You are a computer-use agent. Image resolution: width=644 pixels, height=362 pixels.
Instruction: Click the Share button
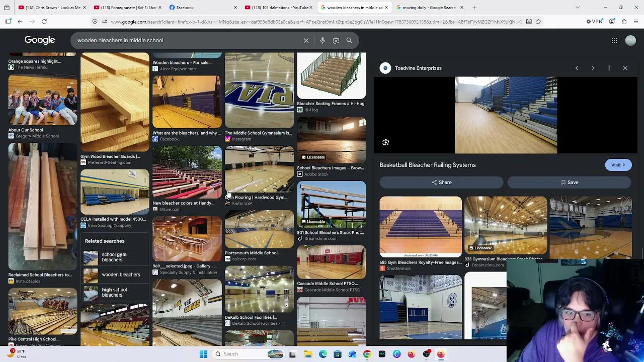click(x=442, y=183)
